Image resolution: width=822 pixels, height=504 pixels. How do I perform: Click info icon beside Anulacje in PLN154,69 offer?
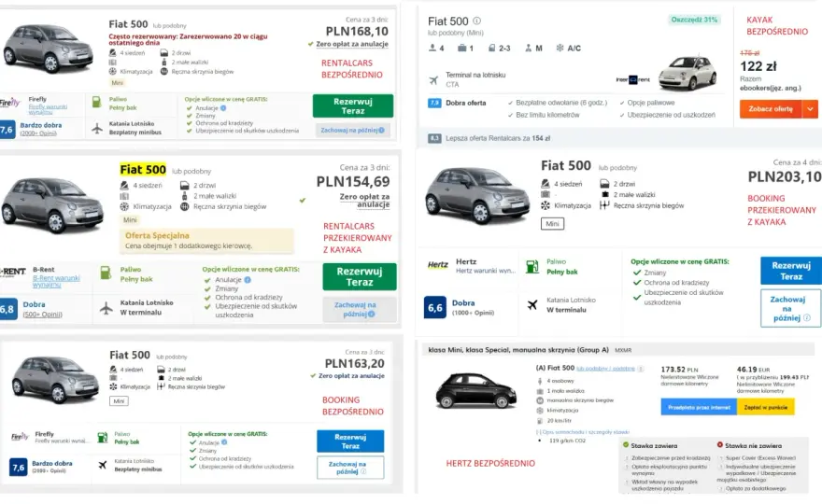[248, 280]
